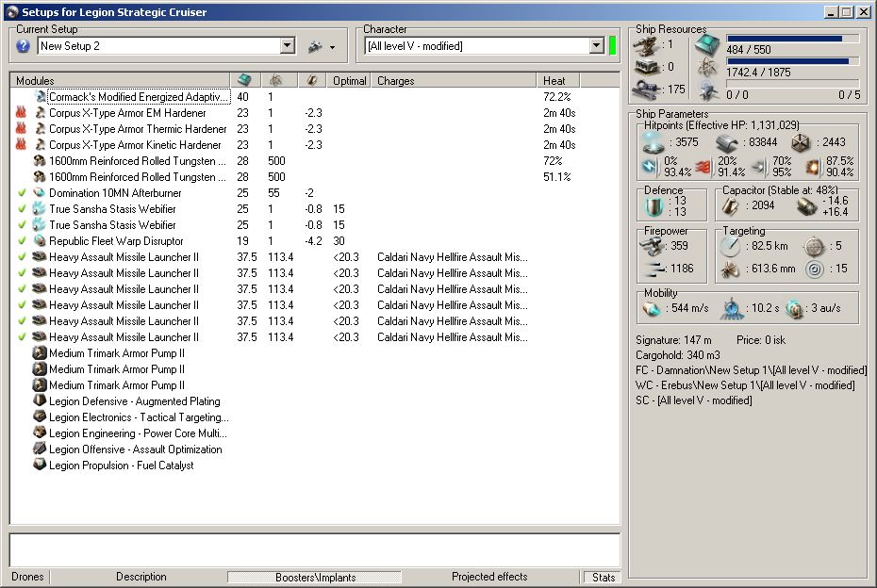Click the green character status indicator

click(x=613, y=45)
